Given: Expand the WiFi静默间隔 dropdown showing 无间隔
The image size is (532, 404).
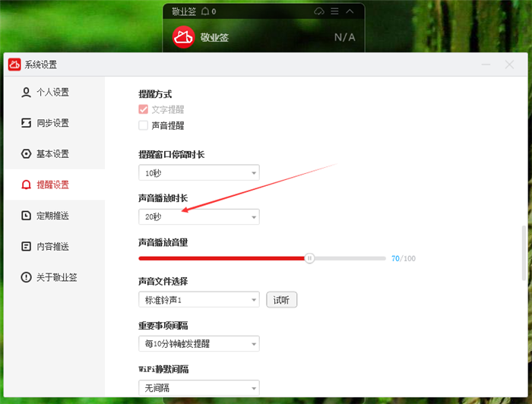Looking at the screenshot, I should pos(199,388).
